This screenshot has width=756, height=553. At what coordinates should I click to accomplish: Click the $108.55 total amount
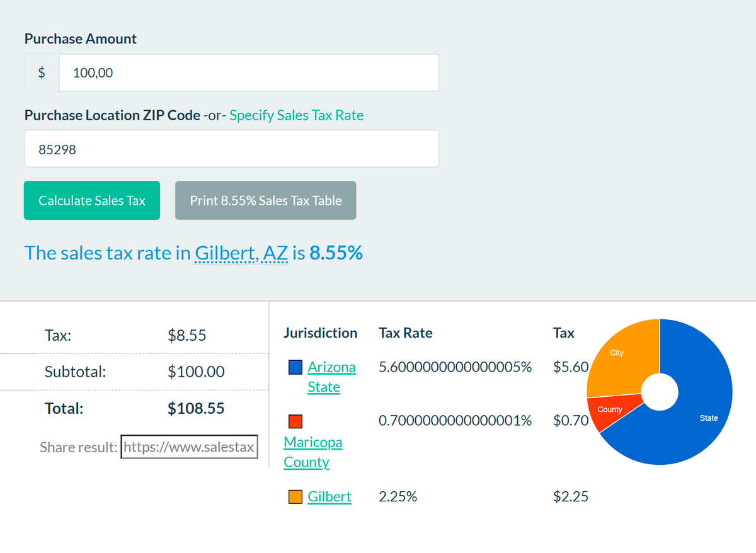[196, 408]
